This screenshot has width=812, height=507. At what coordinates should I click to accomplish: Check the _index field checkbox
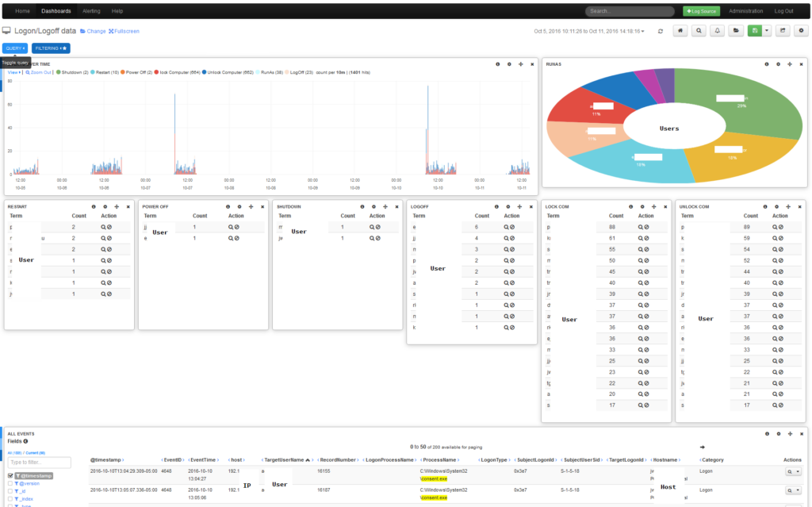[x=10, y=499]
